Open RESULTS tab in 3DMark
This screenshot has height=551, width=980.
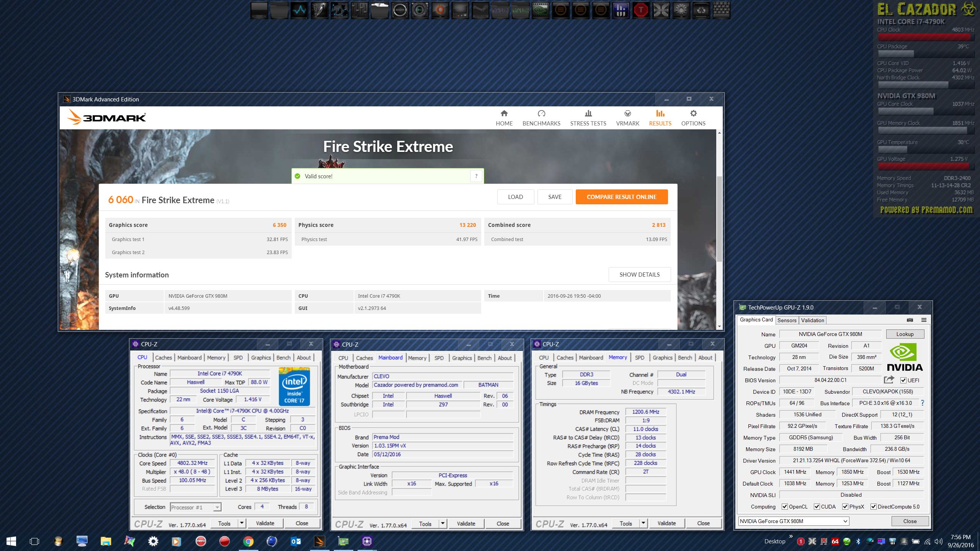[x=660, y=118]
